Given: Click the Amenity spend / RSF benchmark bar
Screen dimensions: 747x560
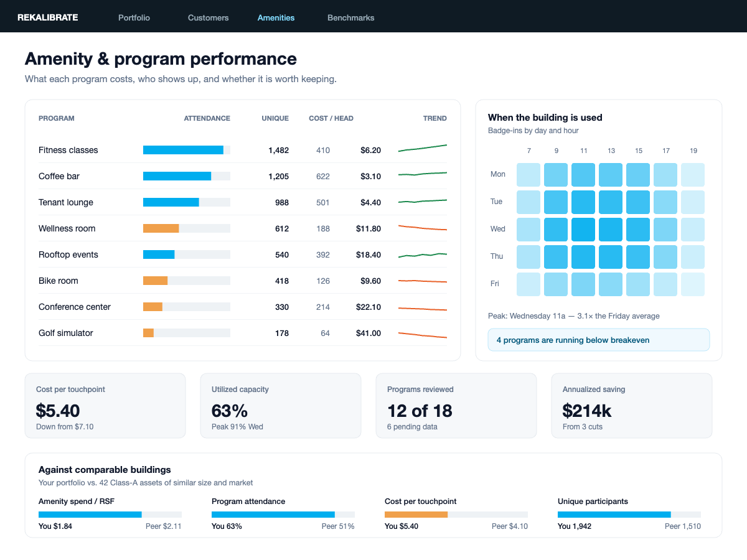Looking at the screenshot, I should [110, 515].
